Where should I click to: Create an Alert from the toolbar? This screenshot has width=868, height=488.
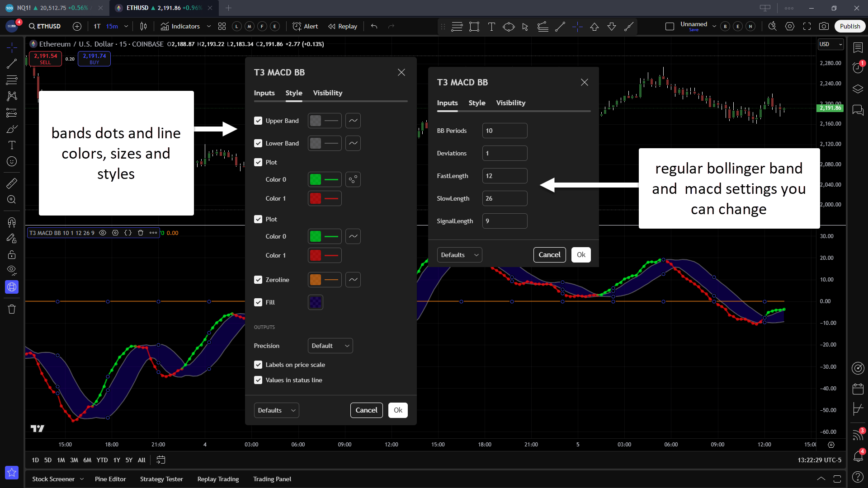click(305, 26)
